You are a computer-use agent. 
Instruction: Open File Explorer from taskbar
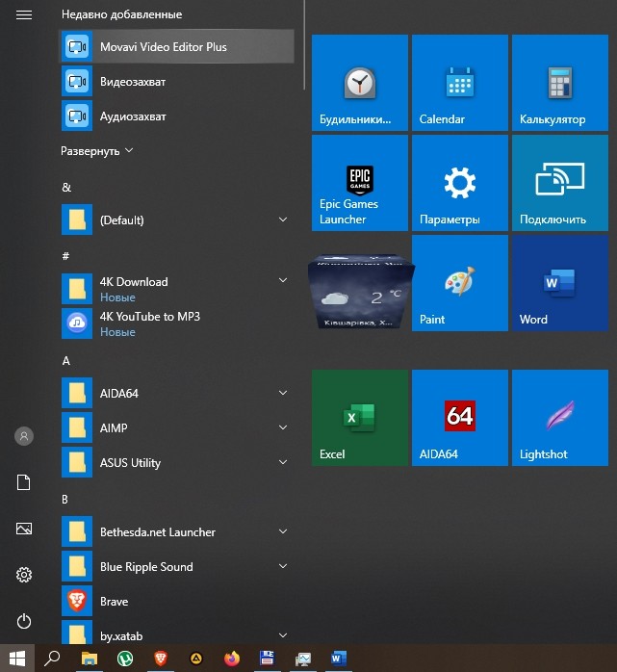tap(90, 658)
